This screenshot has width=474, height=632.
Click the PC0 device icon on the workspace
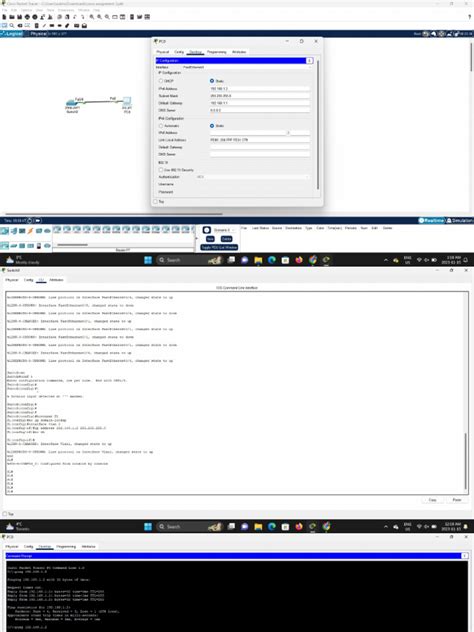point(127,104)
